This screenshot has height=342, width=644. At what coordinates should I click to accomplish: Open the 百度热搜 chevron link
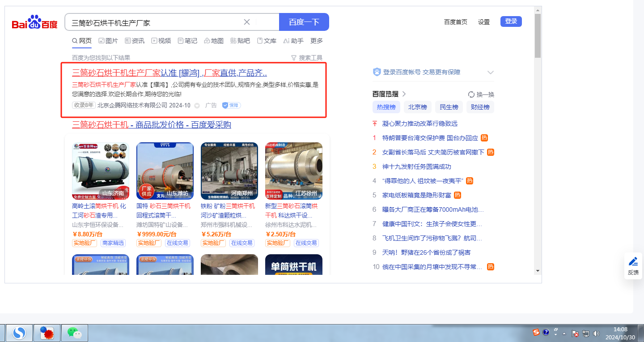[404, 94]
